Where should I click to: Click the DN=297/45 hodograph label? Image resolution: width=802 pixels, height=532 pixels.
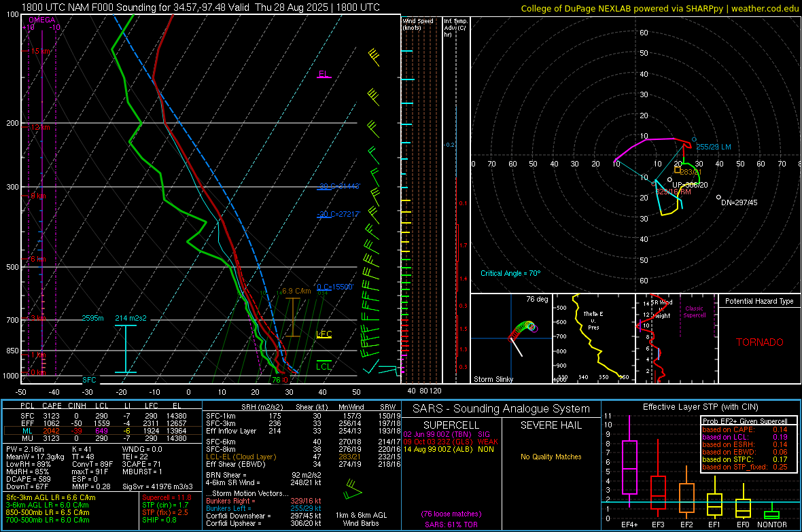(739, 202)
